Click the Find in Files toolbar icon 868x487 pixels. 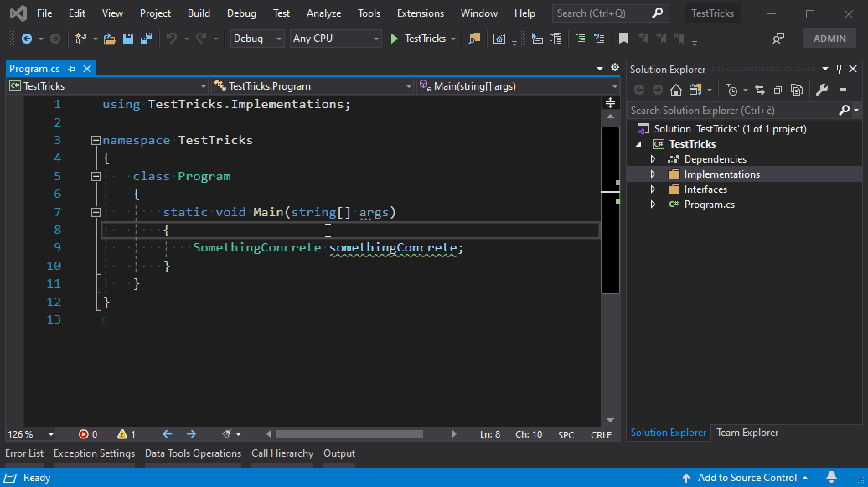[x=474, y=39]
